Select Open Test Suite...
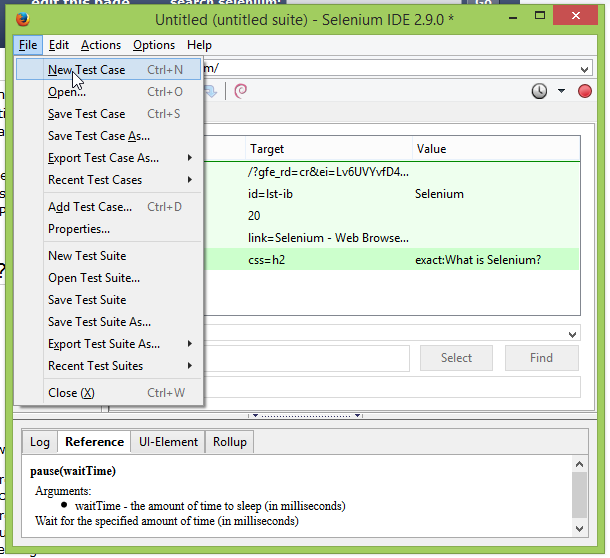The width and height of the screenshot is (610, 558). (x=108, y=278)
